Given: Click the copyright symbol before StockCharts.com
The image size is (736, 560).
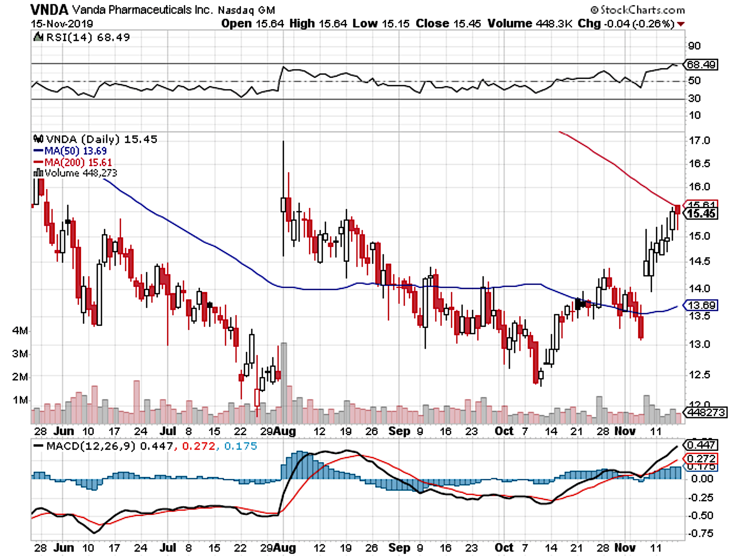Looking at the screenshot, I should (595, 10).
